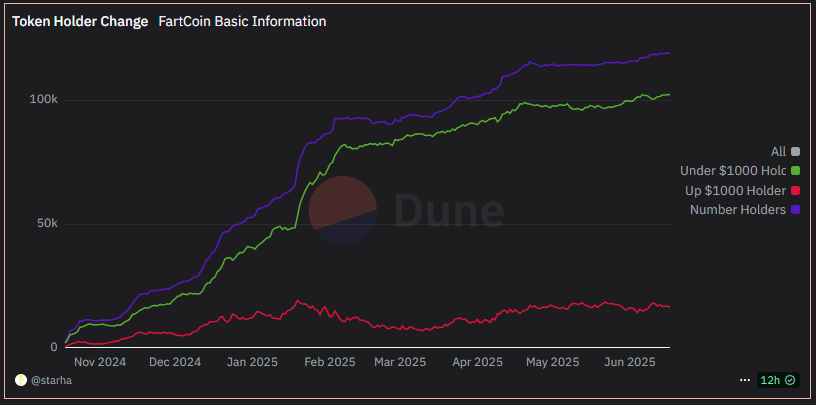The height and width of the screenshot is (405, 816).
Task: Click the FartCoin Basic Information subtitle
Action: click(x=243, y=21)
